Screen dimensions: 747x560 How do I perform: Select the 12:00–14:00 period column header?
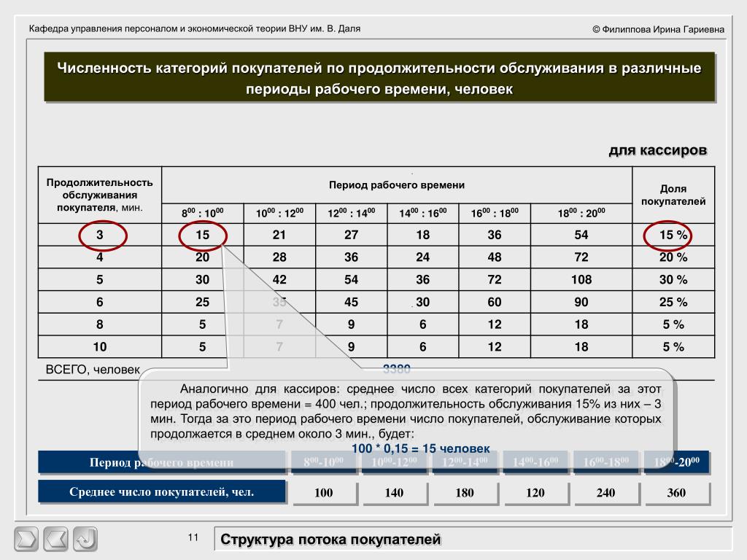351,213
